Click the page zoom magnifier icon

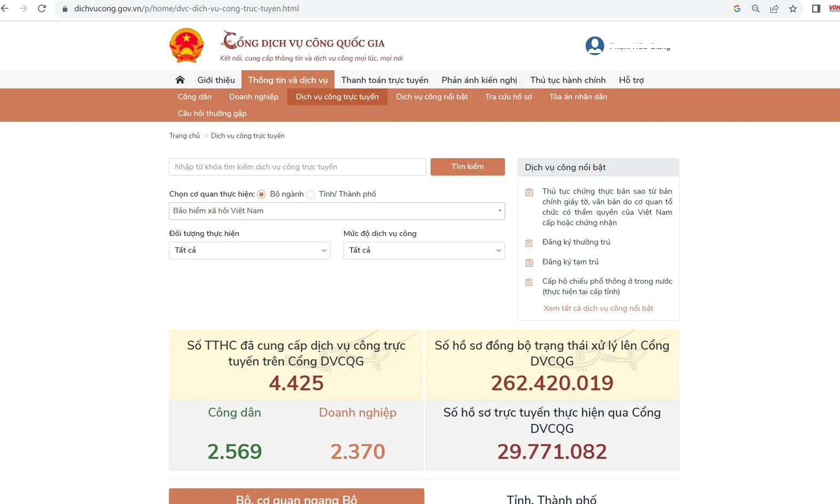pos(755,8)
